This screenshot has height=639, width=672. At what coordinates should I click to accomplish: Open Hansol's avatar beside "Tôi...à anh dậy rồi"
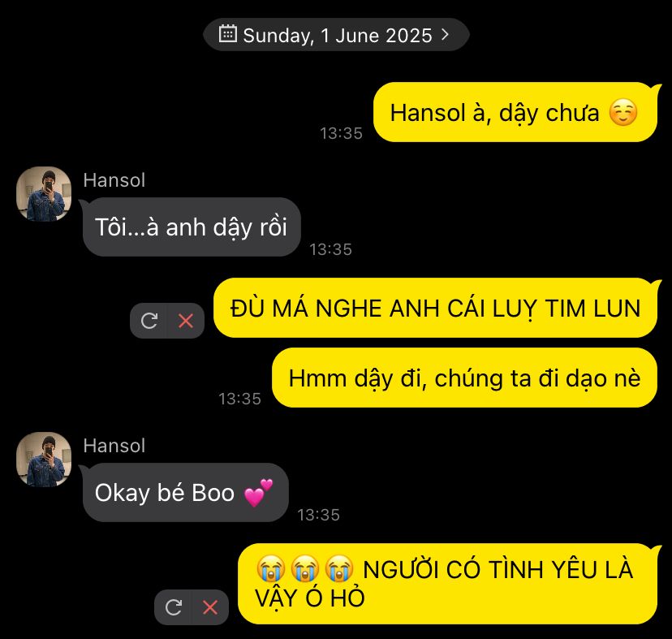click(x=44, y=194)
